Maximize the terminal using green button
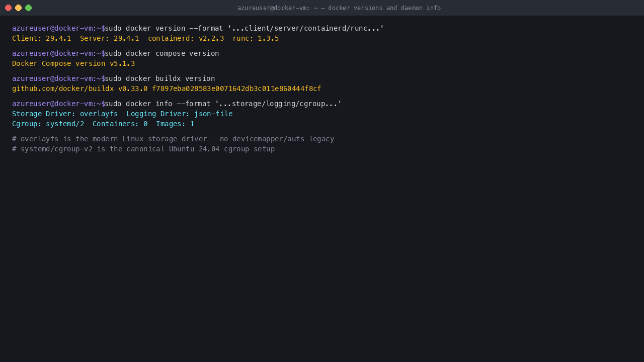 [28, 8]
